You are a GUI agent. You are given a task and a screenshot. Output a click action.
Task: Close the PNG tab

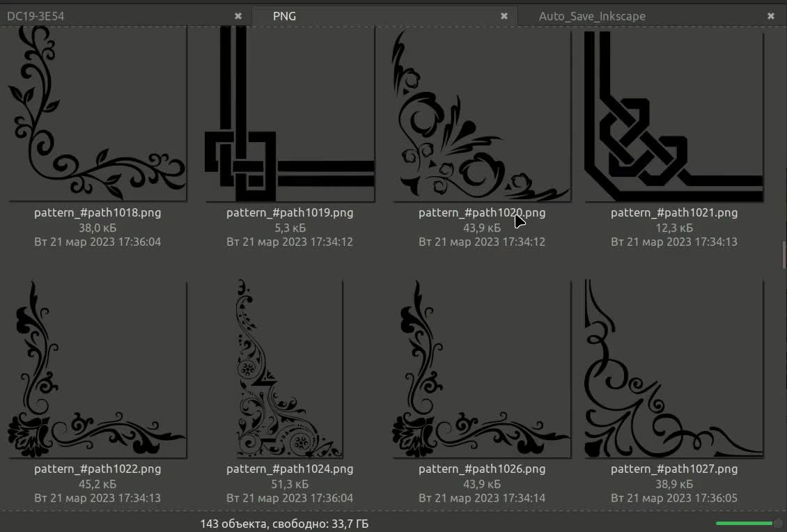click(504, 15)
